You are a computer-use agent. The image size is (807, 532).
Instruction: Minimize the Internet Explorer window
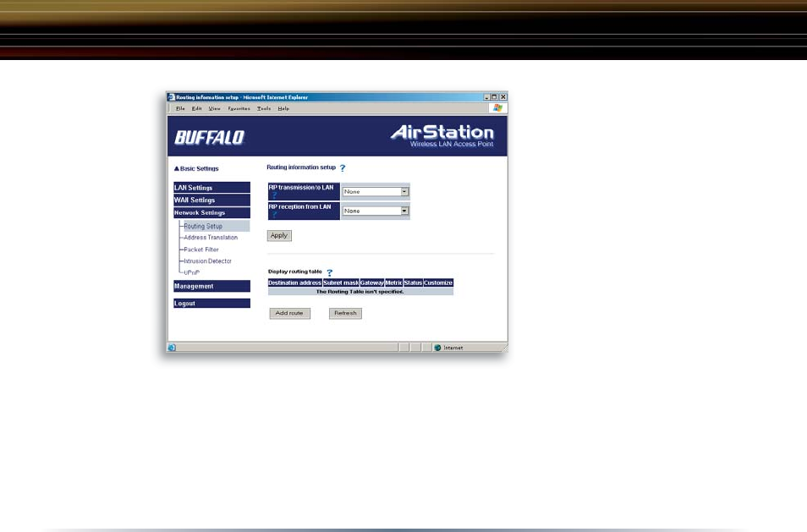pyautogui.click(x=486, y=97)
